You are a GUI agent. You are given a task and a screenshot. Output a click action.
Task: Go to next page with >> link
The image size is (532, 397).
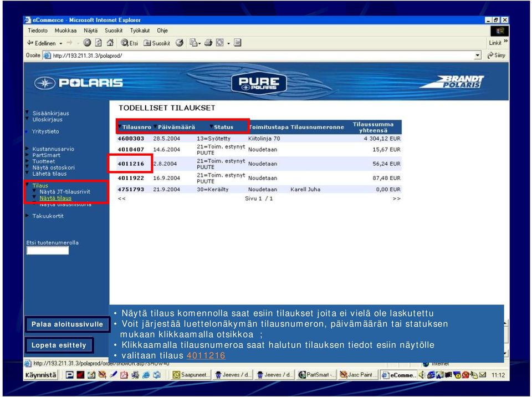coord(397,198)
